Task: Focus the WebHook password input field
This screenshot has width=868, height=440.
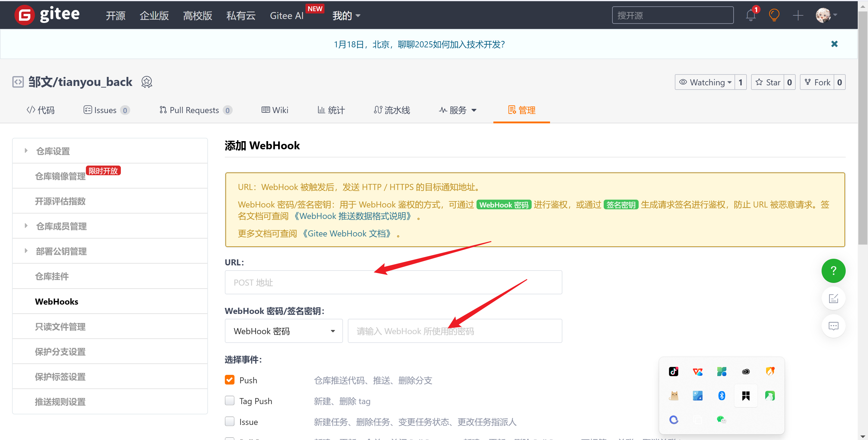Action: tap(455, 331)
